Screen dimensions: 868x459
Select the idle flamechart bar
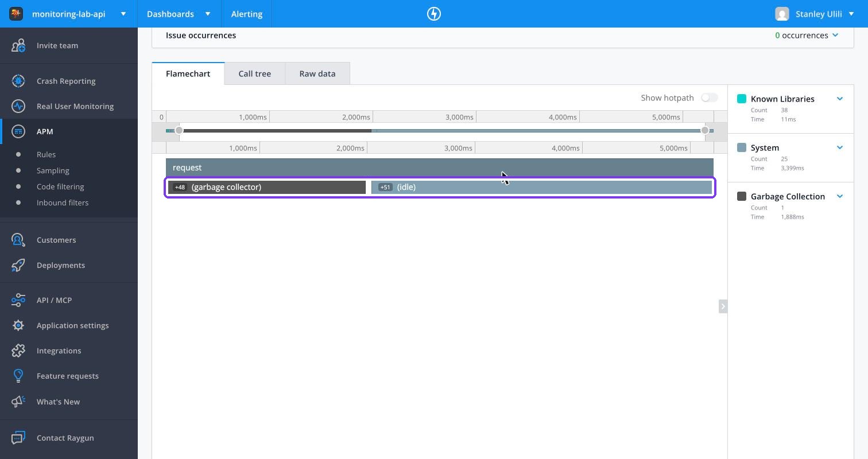tap(541, 187)
